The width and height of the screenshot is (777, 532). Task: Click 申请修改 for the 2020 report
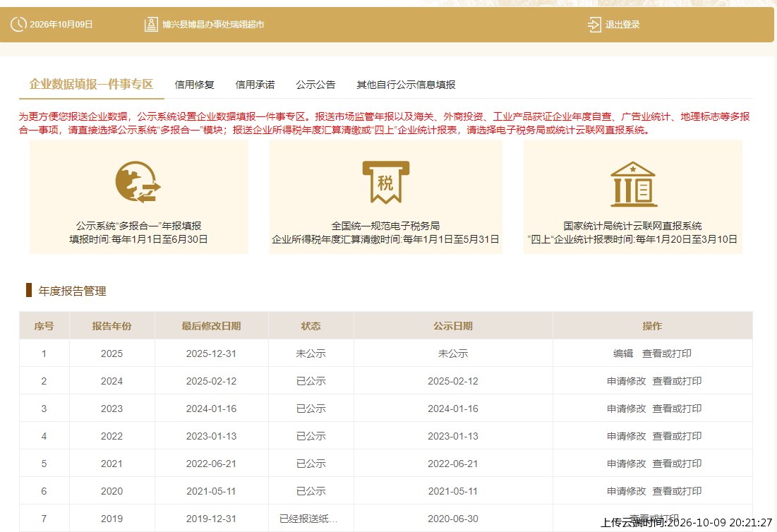point(627,491)
